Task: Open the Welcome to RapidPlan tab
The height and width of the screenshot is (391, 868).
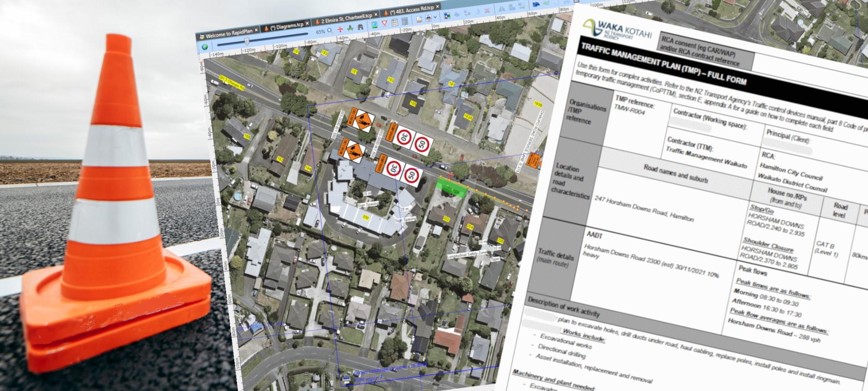Action: [229, 32]
